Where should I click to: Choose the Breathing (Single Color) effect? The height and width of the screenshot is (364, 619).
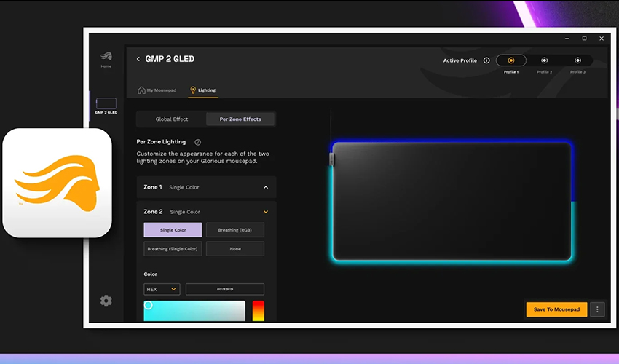(173, 249)
